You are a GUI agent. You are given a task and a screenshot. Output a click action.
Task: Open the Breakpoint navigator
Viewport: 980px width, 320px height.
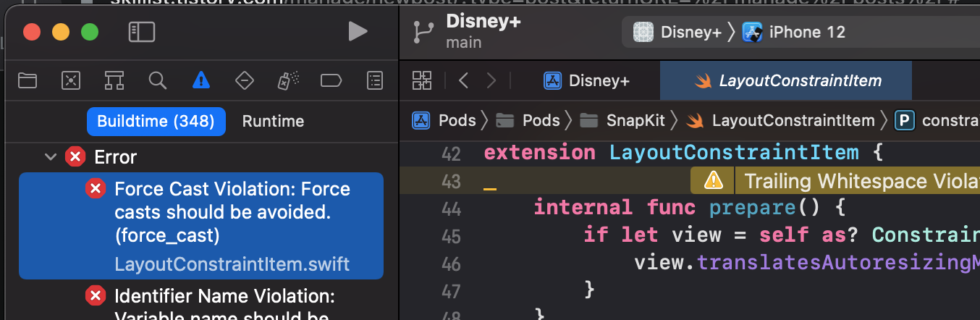tap(331, 80)
